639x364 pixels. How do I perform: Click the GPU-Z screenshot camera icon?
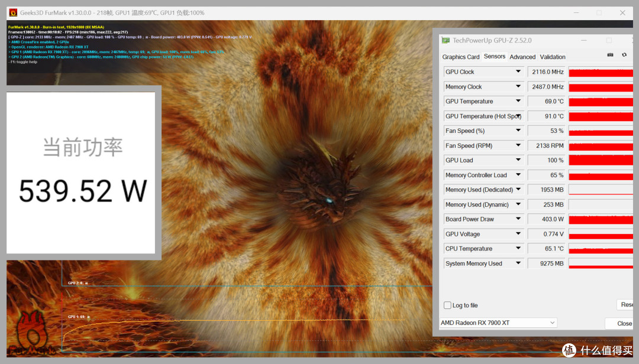610,54
